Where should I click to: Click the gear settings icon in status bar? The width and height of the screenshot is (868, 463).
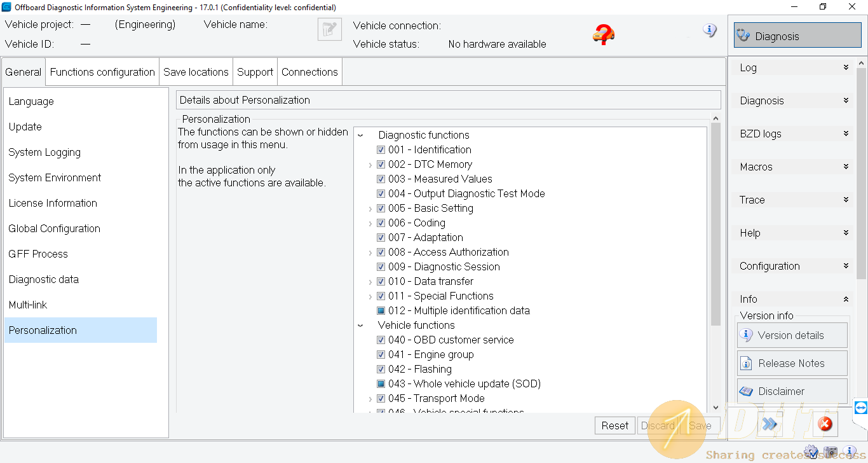(x=811, y=452)
